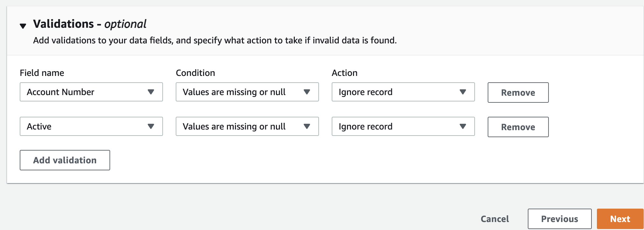
Task: Click arrow icon of second row's Action dropdown
Action: [463, 126]
